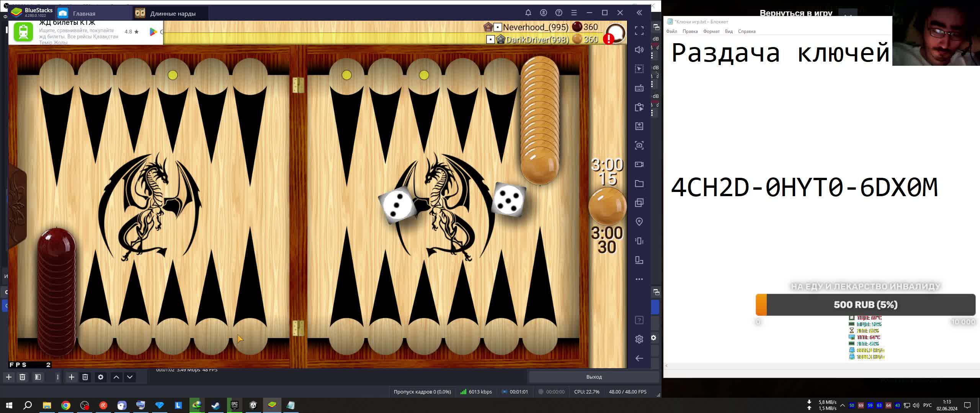Open the keyboard controls icon in sidebar
This screenshot has height=413, width=980.
(639, 88)
